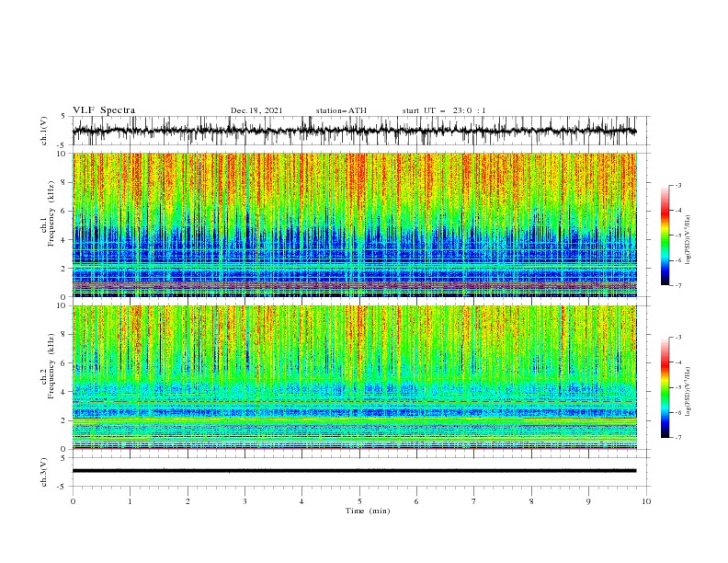Click the ch.2 spectrogram color scale bar
Image resolution: width=728 pixels, height=563 pixels.
[665, 387]
